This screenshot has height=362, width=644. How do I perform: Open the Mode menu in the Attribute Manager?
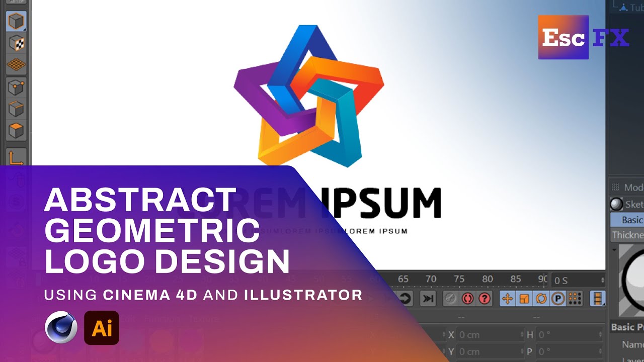[x=634, y=187]
